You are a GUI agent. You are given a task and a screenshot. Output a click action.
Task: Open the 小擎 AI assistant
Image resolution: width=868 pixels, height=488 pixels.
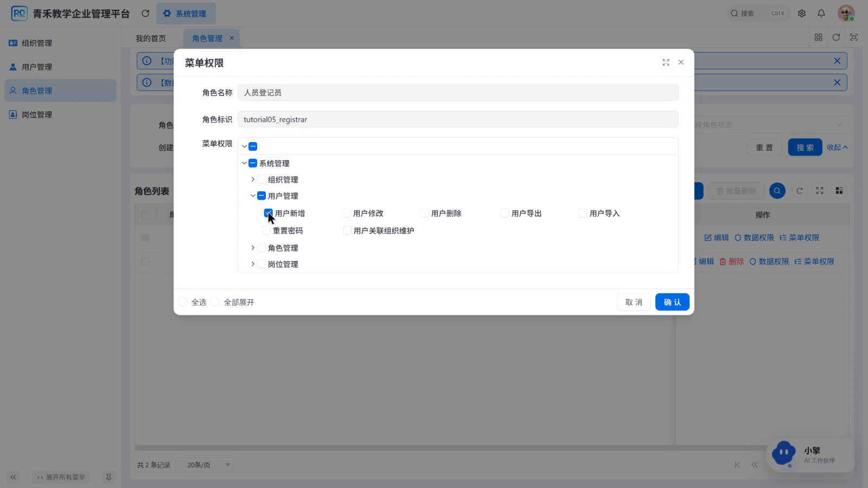pyautogui.click(x=810, y=454)
